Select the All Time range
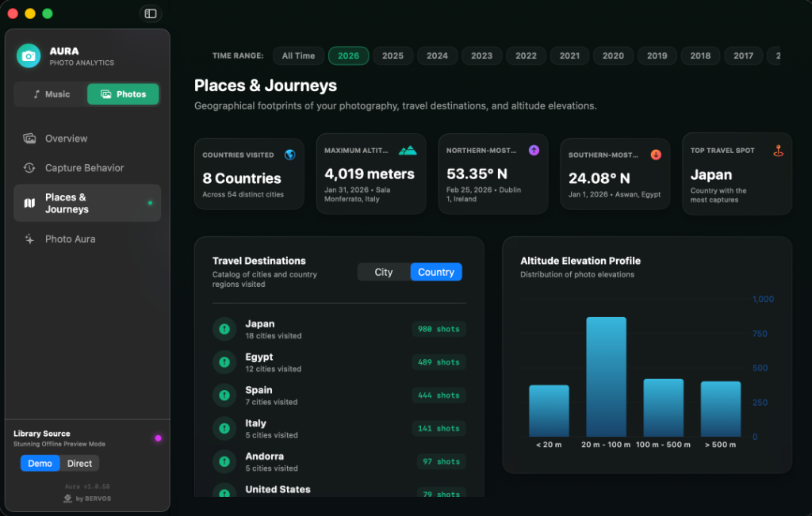This screenshot has width=812, height=516. pyautogui.click(x=298, y=56)
